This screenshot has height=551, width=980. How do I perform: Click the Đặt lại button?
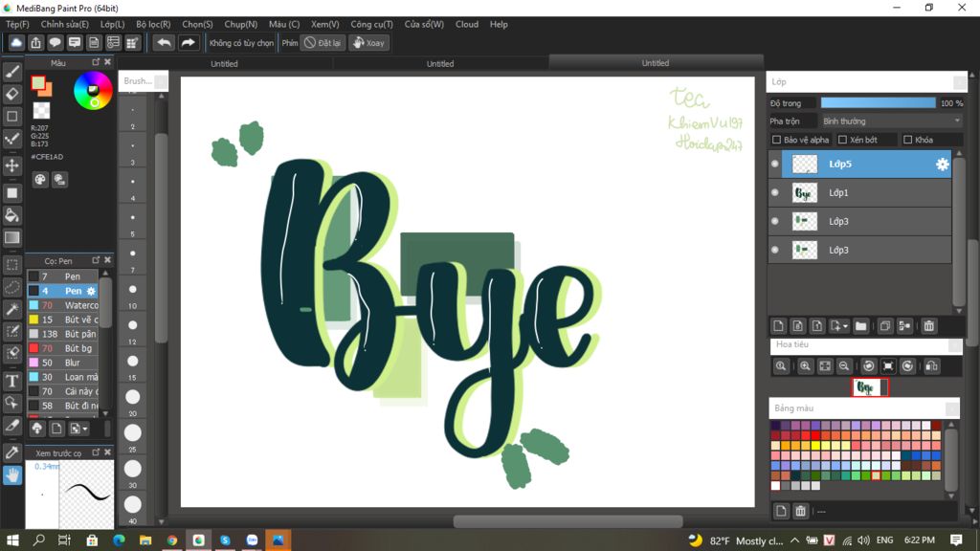coord(323,43)
